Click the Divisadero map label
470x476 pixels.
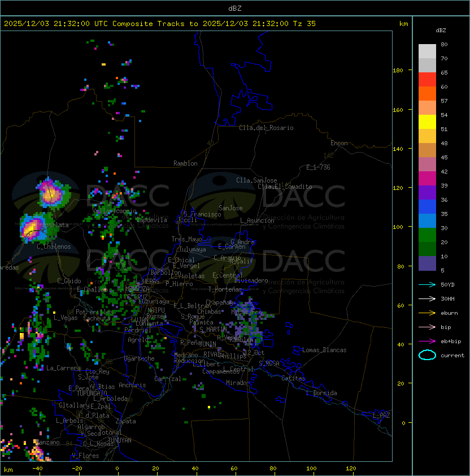[x=251, y=280]
